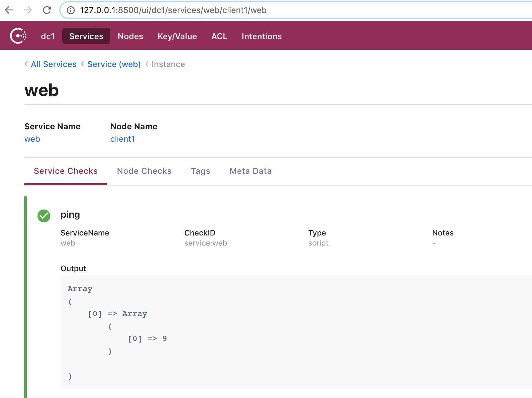Click the site info icon in address bar
This screenshot has height=398, width=532.
point(71,10)
